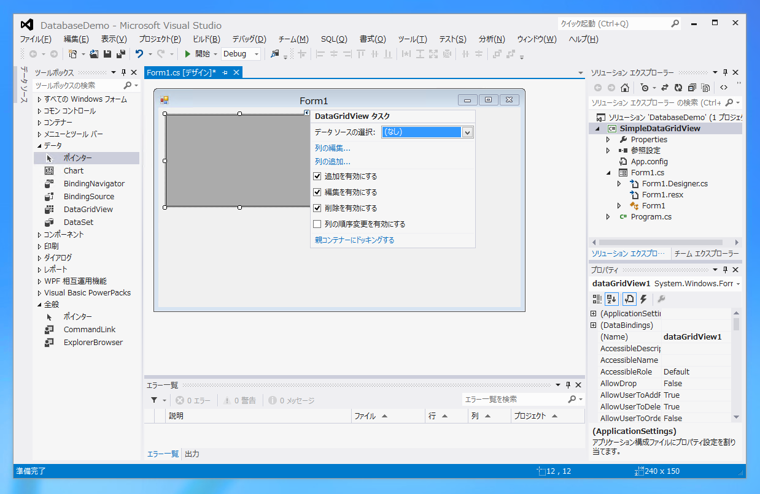Enable column reordering checkbox (列の順序変更を有効にする)
The image size is (760, 494).
317,224
